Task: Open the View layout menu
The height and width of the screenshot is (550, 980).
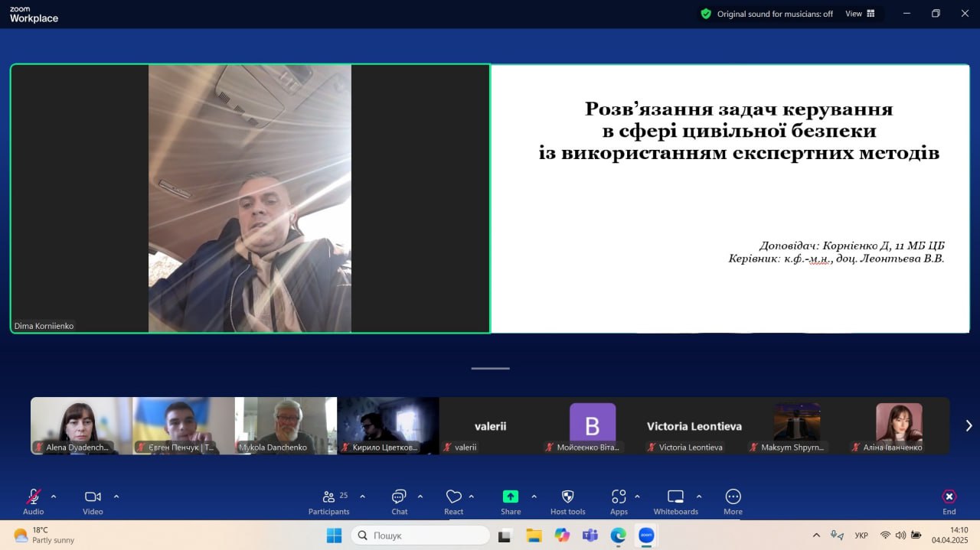Action: tap(860, 14)
